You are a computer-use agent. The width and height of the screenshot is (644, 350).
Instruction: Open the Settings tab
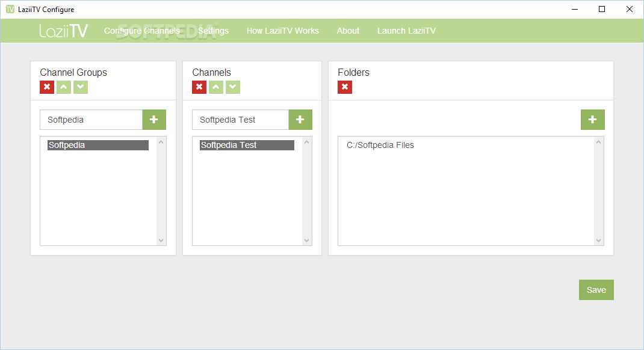[213, 31]
